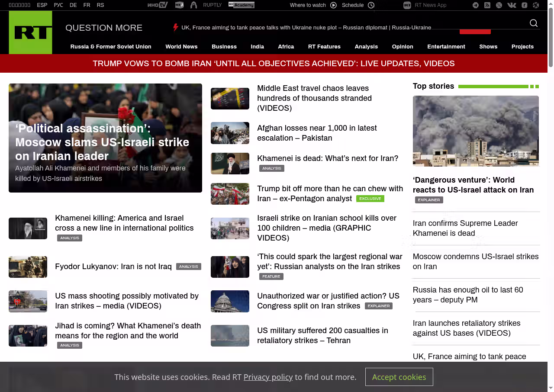Open the World News menu

coord(181,47)
